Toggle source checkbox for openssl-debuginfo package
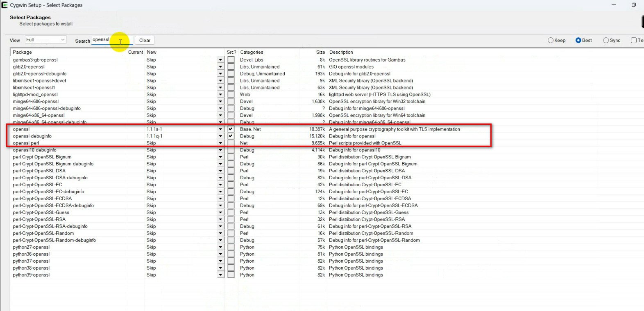The height and width of the screenshot is (311, 644). [231, 136]
